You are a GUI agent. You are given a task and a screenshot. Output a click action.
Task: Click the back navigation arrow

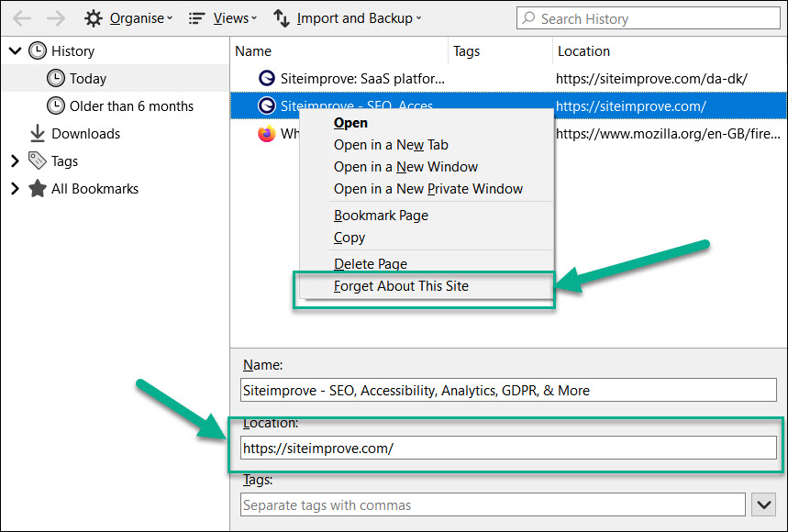pos(20,17)
